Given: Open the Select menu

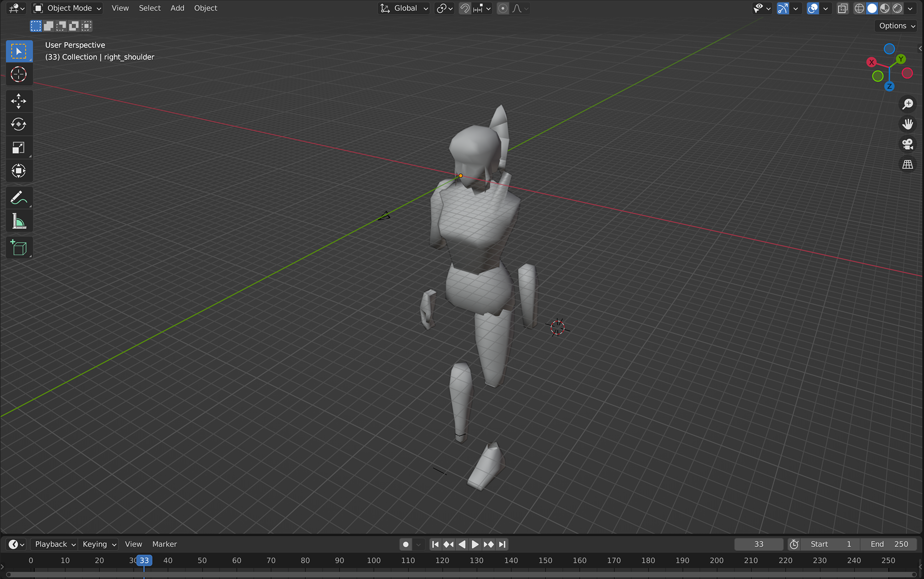Looking at the screenshot, I should point(150,8).
